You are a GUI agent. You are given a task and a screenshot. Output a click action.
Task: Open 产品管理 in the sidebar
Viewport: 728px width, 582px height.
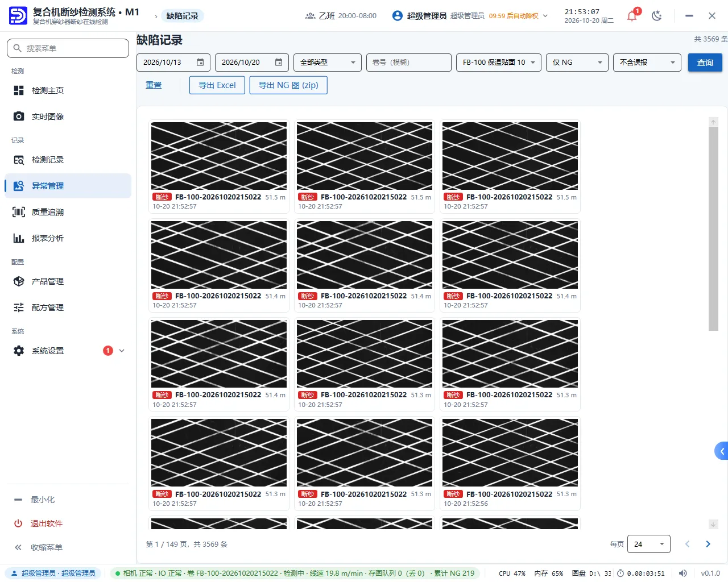click(x=68, y=281)
